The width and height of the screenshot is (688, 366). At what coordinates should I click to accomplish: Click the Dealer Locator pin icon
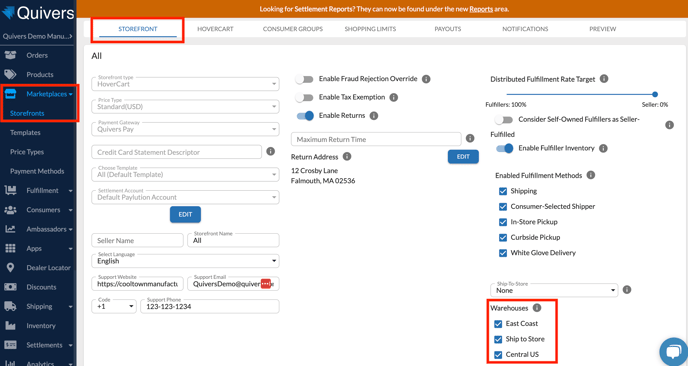[10, 267]
